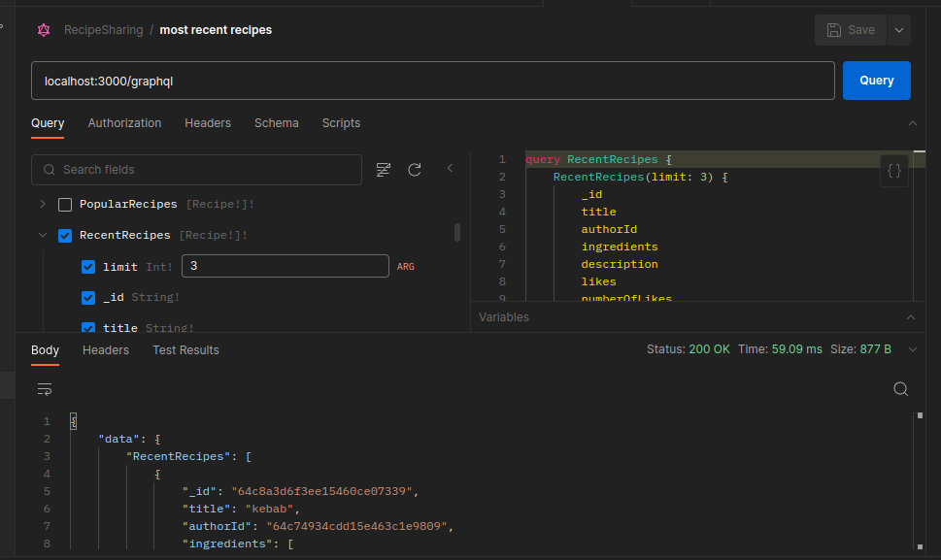
Task: Check the PopularRecipes checkbox
Action: click(x=65, y=205)
